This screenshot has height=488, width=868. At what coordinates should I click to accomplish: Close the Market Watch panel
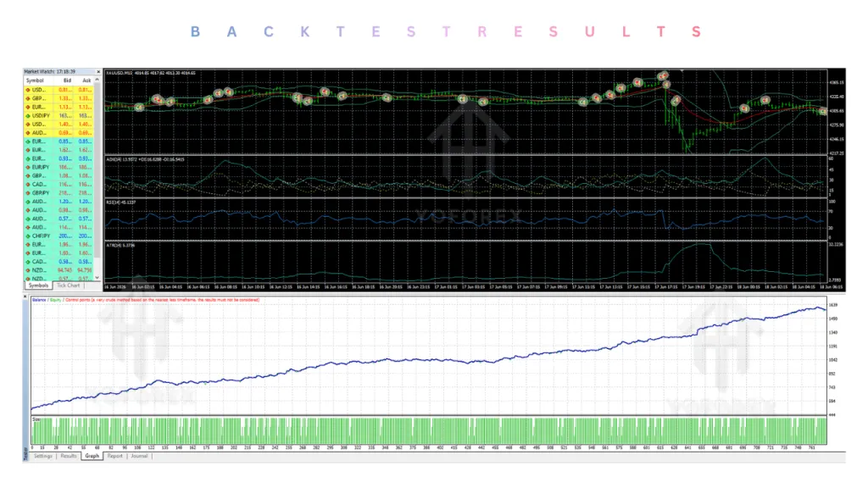click(x=98, y=72)
